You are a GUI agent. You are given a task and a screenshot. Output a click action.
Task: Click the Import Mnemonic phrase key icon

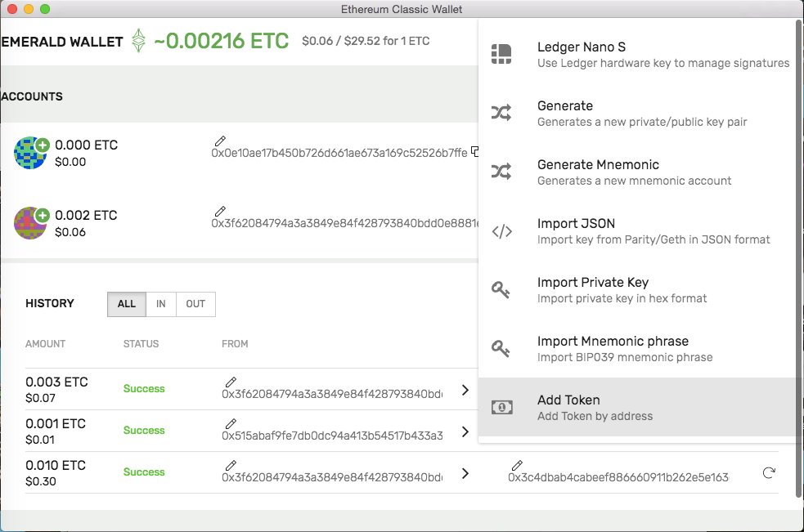pos(501,349)
